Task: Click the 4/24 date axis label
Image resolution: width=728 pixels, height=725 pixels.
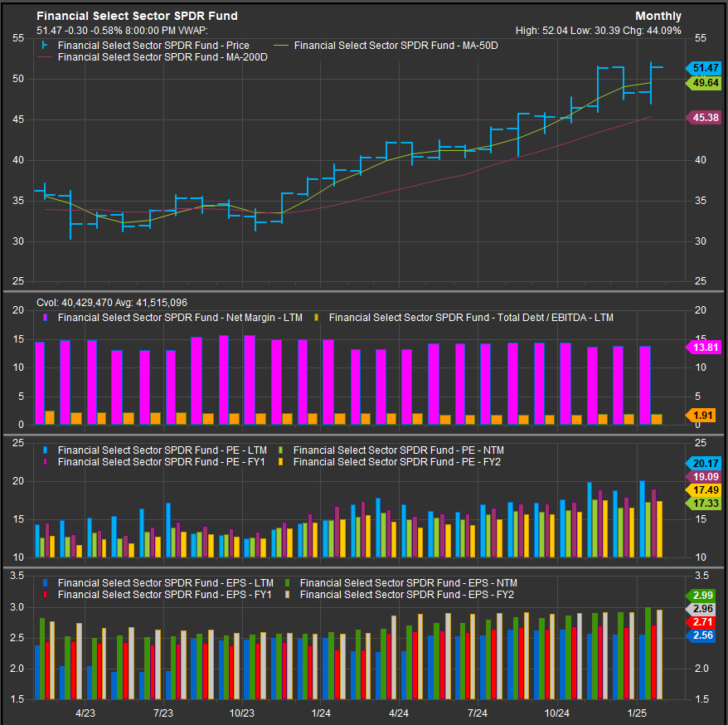Action: point(399,713)
